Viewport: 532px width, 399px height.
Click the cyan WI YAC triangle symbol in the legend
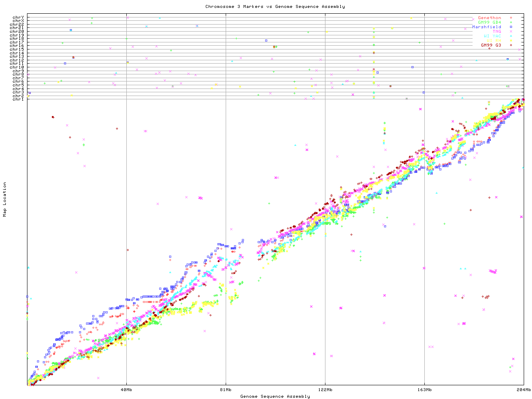click(511, 36)
